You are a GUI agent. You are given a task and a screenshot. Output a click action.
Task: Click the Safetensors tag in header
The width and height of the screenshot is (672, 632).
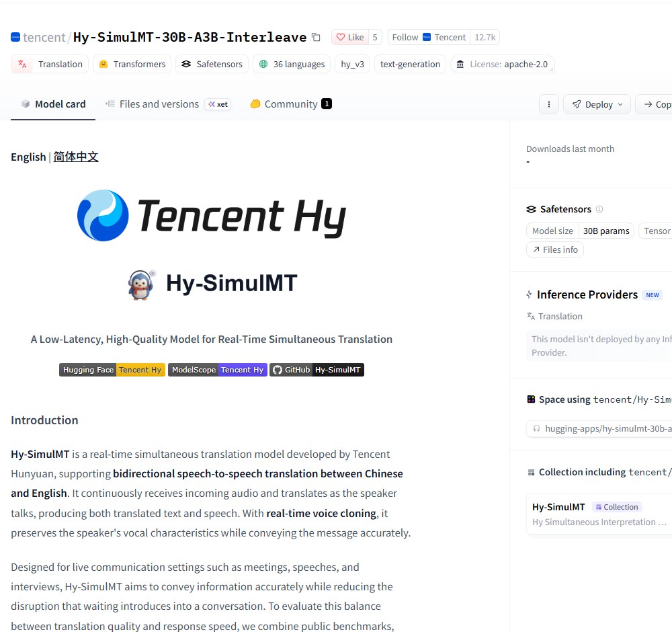(x=212, y=64)
